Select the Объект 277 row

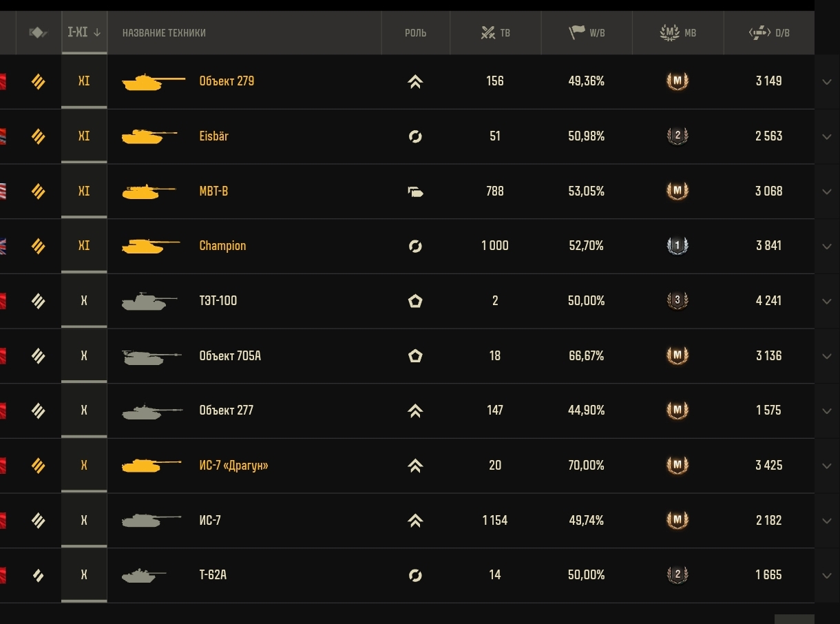pos(407,410)
